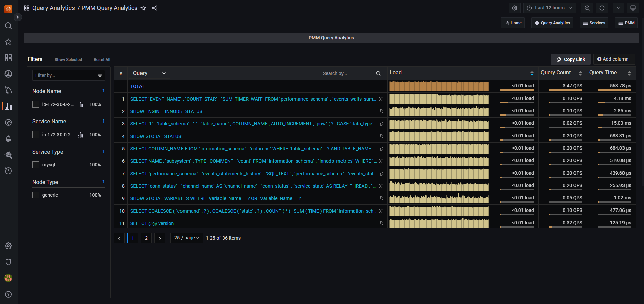Open Backup history clock icon in sidebar
Screen dimensions: 644x304
[8, 171]
